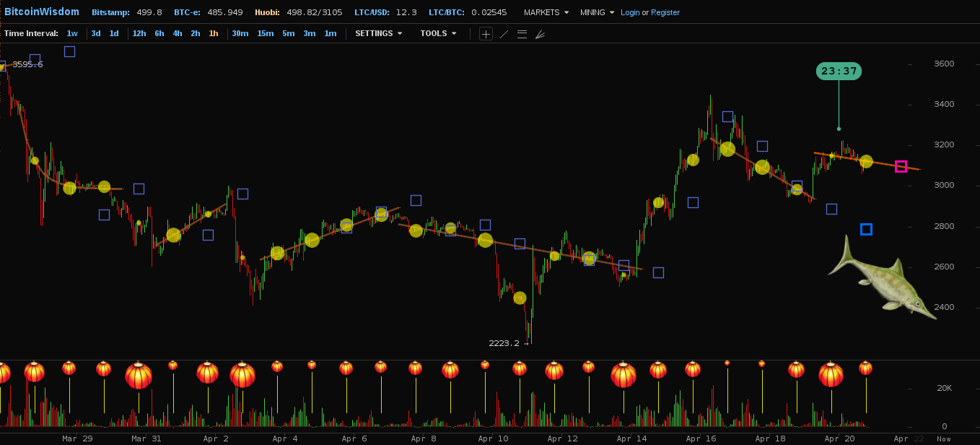Open the MARKETS dropdown
Viewport: 980px width, 445px height.
[546, 12]
